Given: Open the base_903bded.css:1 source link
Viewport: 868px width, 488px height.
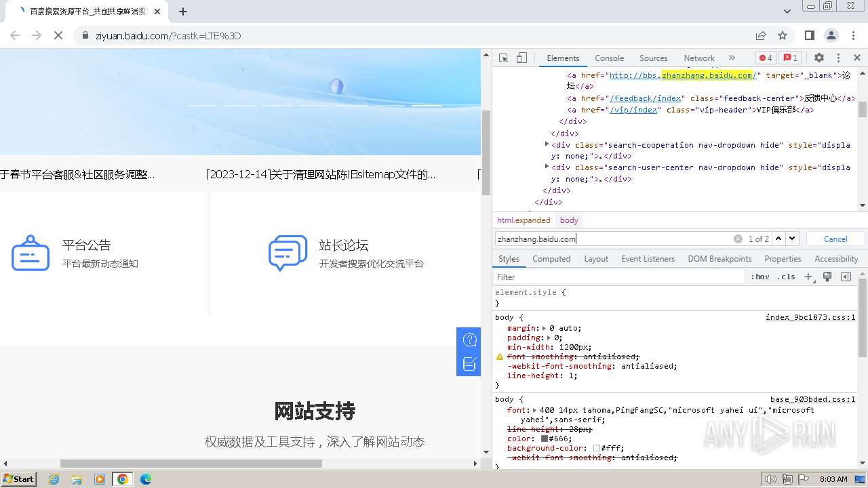Looking at the screenshot, I should pos(812,399).
